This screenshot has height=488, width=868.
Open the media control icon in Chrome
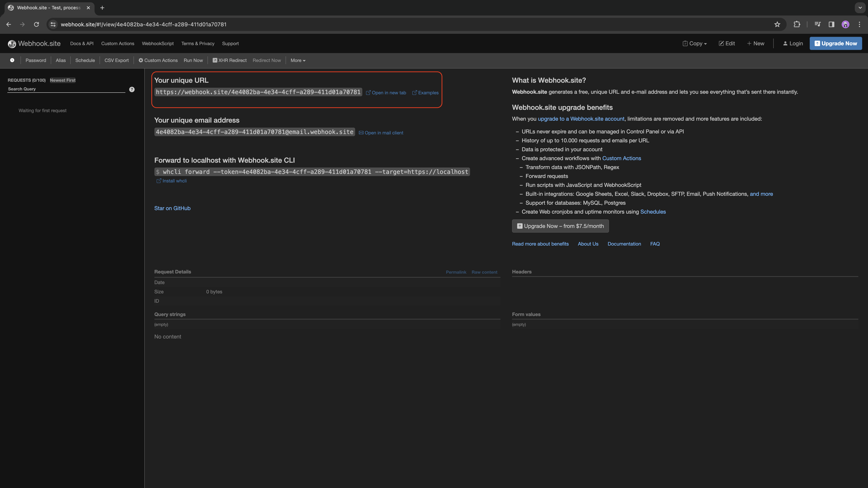[817, 24]
